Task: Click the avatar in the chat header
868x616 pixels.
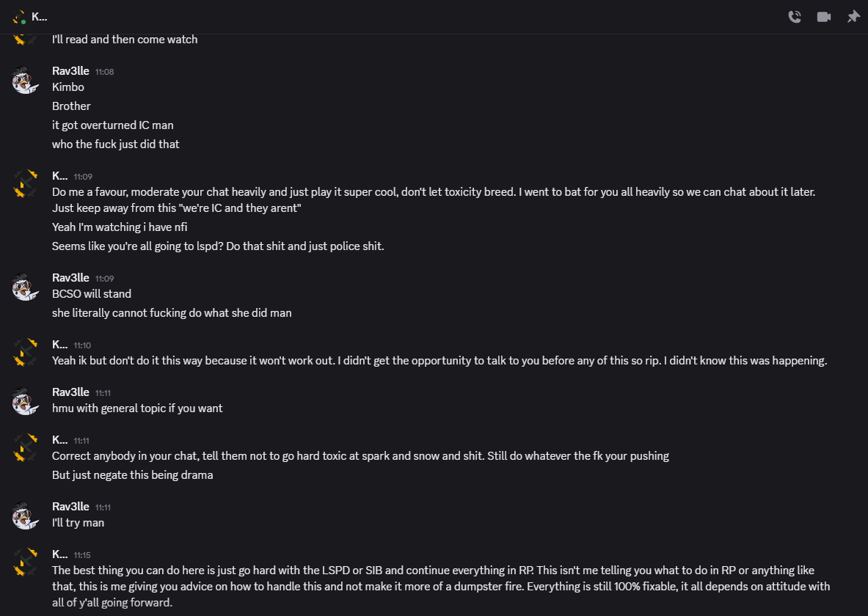Action: coord(20,17)
